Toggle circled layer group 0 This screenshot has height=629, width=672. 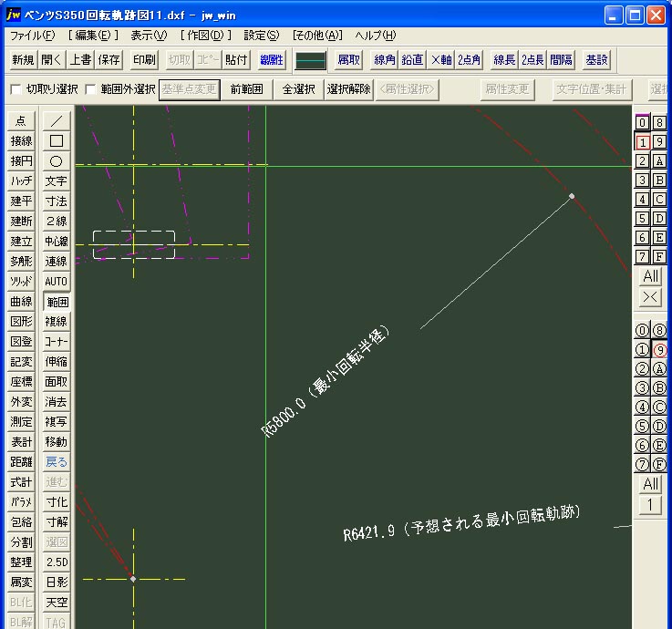642,330
